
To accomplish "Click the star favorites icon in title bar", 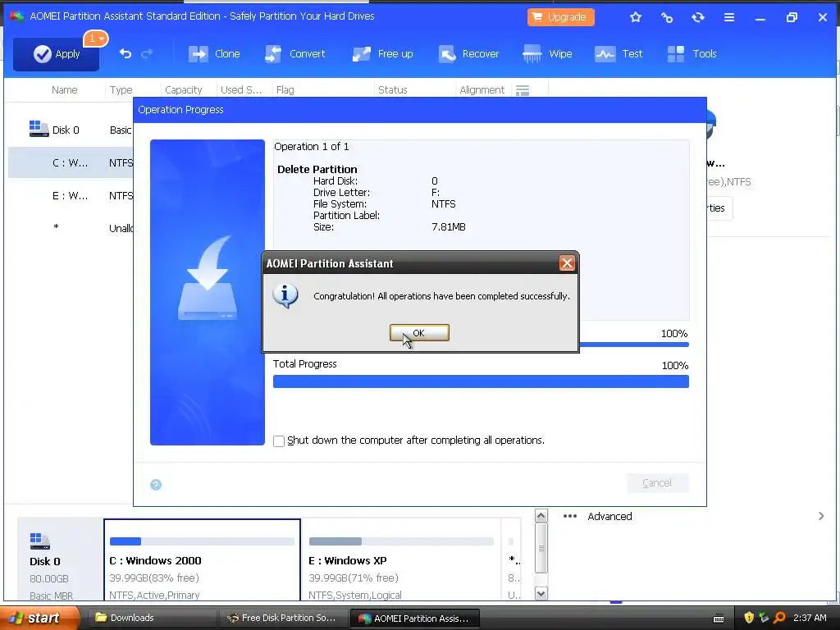I will tap(636, 17).
